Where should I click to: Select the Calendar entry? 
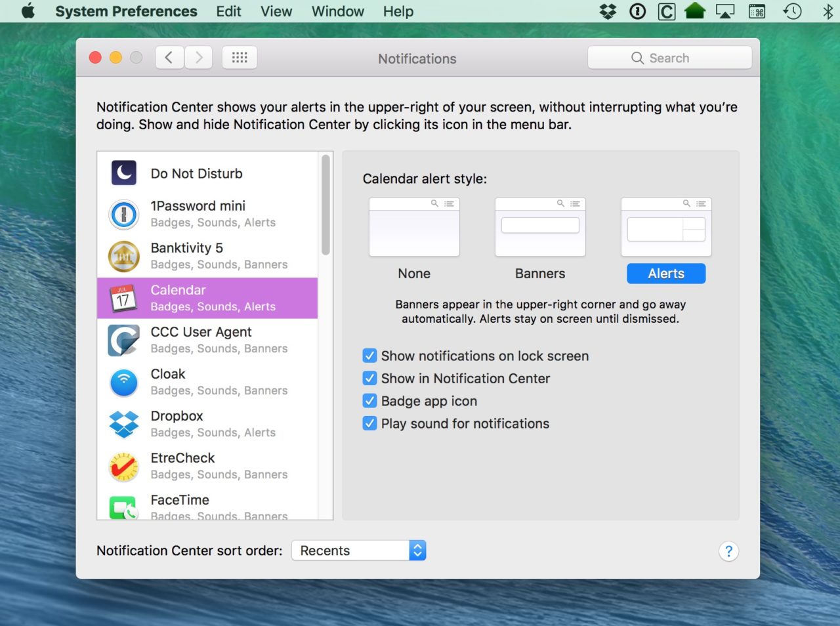tap(207, 299)
